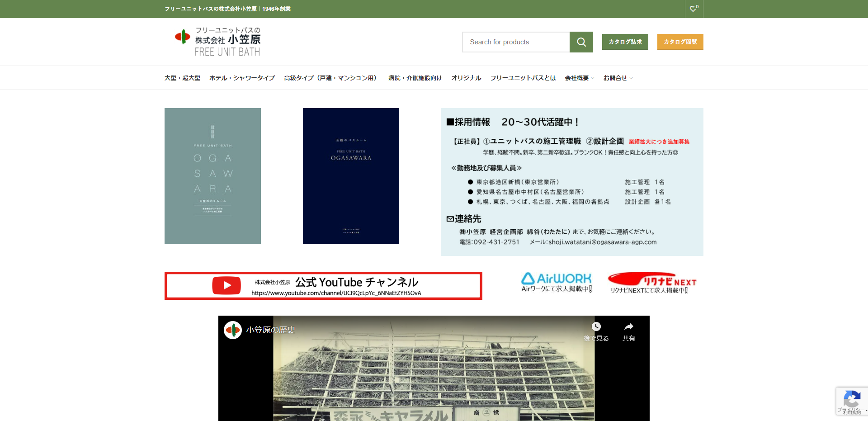Open the 大型・超大型 menu item
Viewport: 868px width, 421px height.
[x=182, y=78]
